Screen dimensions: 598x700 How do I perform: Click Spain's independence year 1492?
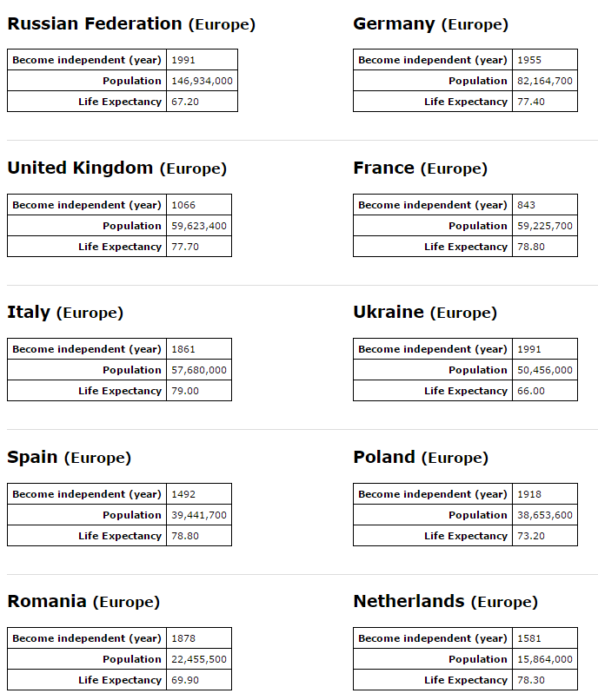click(183, 494)
